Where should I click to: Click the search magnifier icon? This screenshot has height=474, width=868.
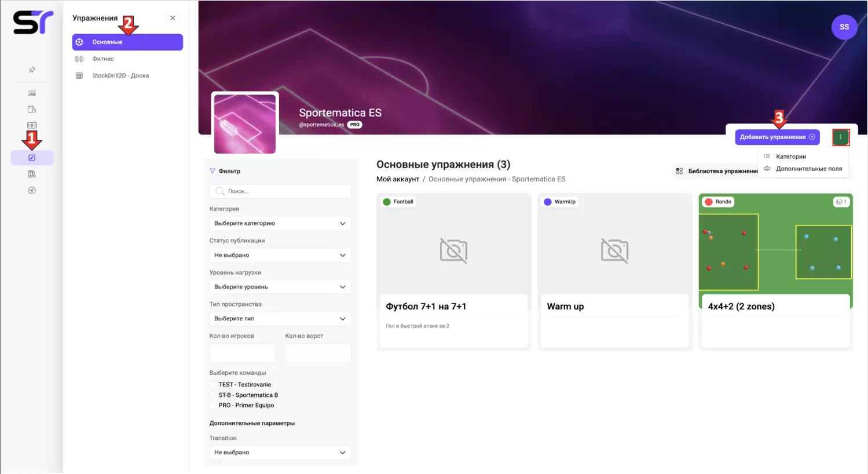[x=220, y=191]
